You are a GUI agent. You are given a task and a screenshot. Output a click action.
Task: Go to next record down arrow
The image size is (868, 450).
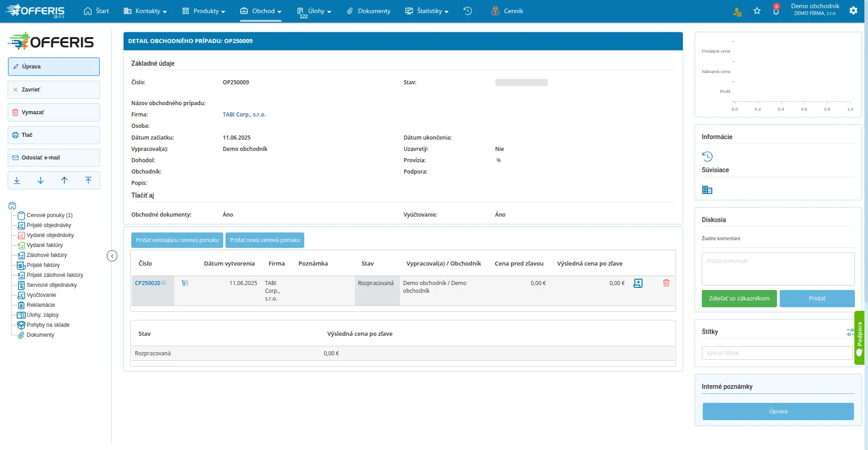41,180
